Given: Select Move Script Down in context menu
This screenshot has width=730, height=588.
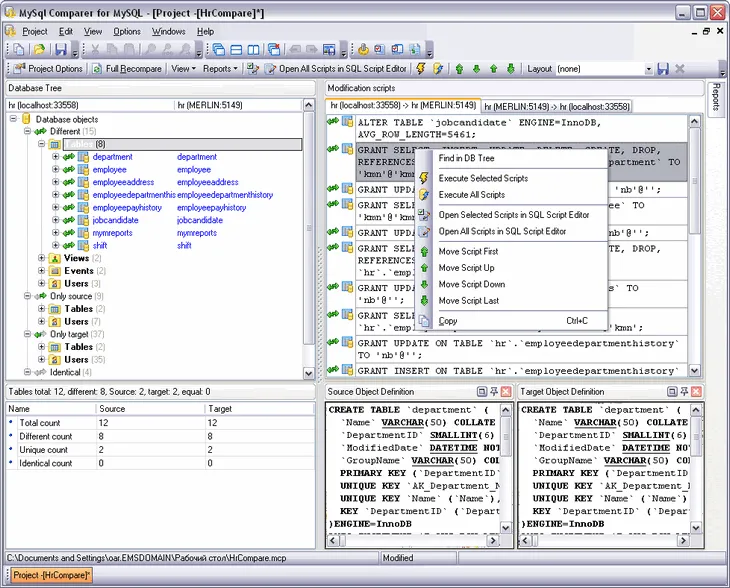Looking at the screenshot, I should (471, 284).
